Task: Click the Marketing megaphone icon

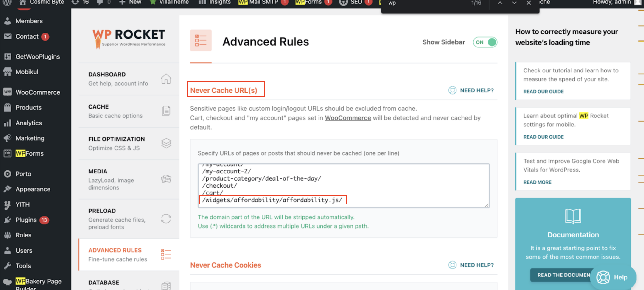Action: [x=8, y=138]
